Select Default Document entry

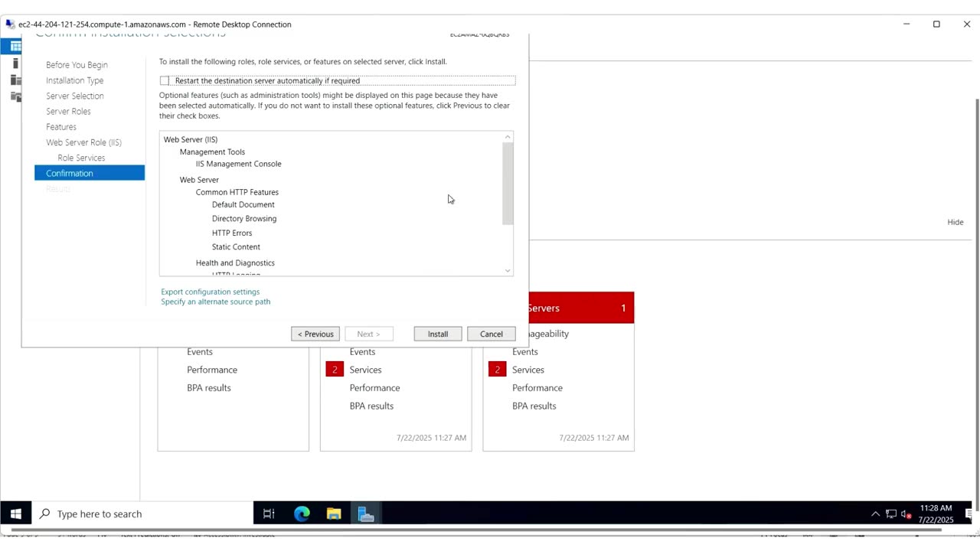tap(243, 204)
